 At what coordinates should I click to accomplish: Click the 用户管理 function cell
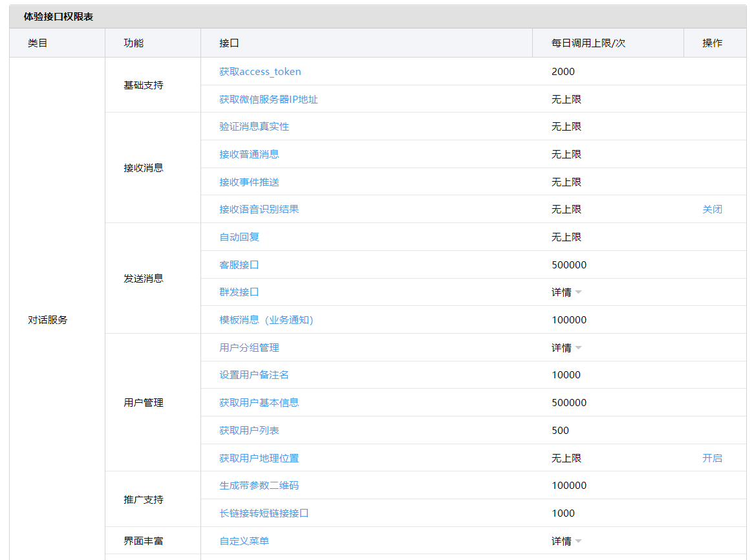coord(144,402)
